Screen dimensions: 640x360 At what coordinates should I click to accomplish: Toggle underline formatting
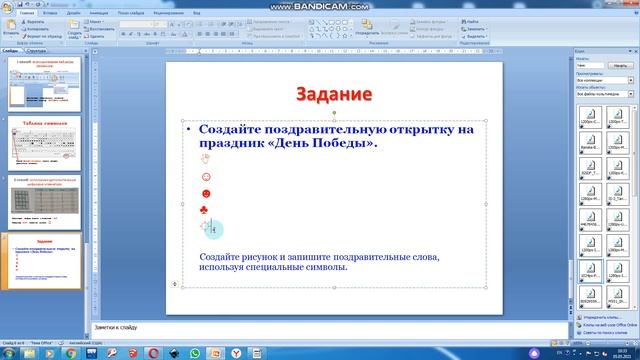[139, 34]
